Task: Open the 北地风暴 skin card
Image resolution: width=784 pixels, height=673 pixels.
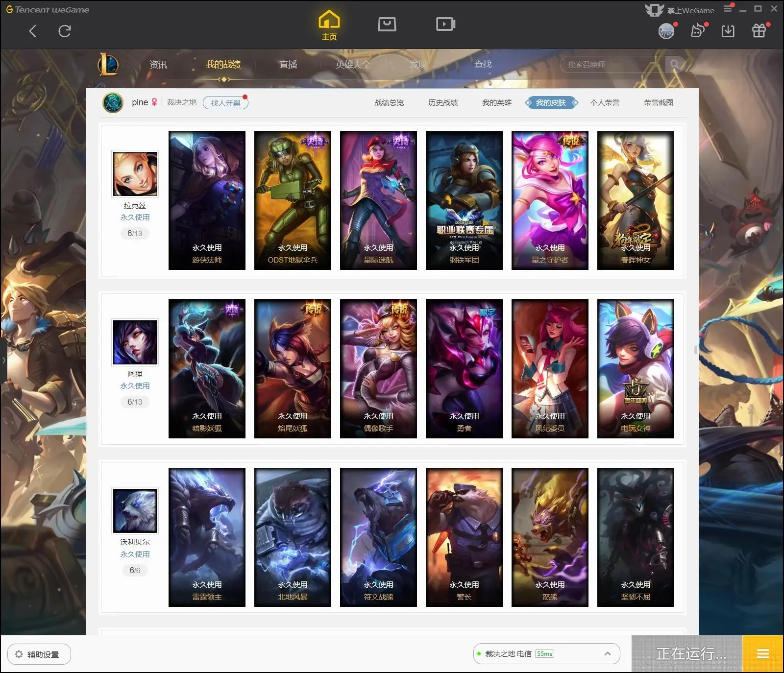Action: pyautogui.click(x=293, y=537)
